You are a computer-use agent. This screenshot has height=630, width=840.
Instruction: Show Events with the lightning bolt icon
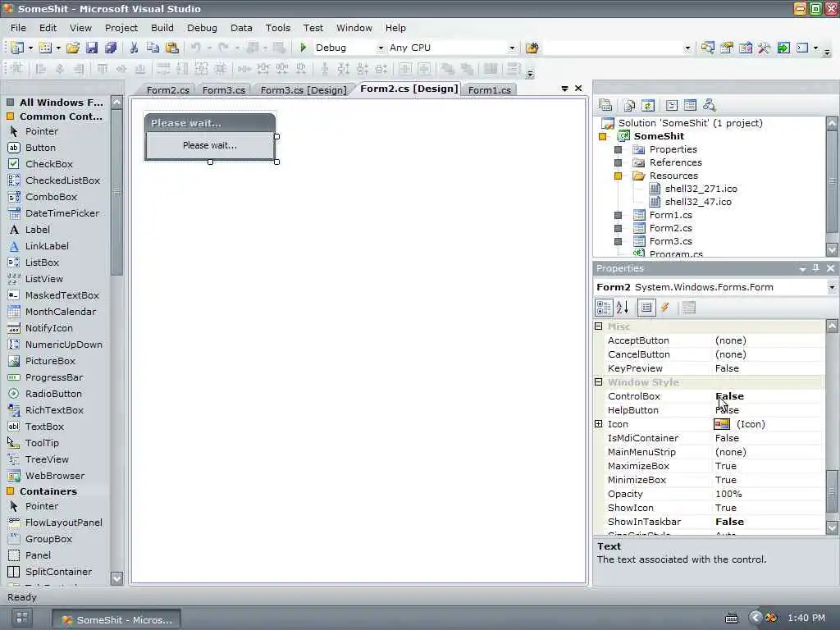click(664, 308)
